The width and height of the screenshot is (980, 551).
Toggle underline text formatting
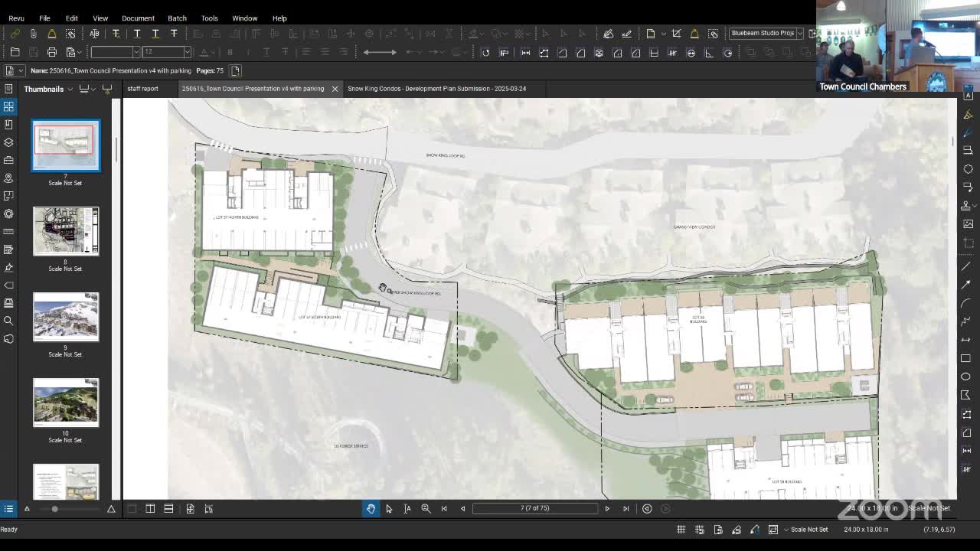coord(267,51)
